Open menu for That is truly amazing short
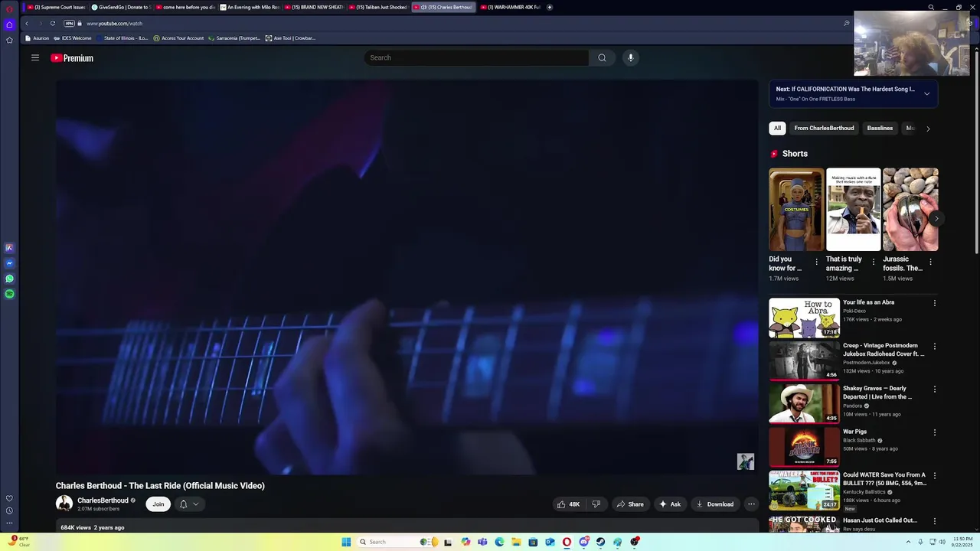The image size is (980, 551). coord(873,262)
